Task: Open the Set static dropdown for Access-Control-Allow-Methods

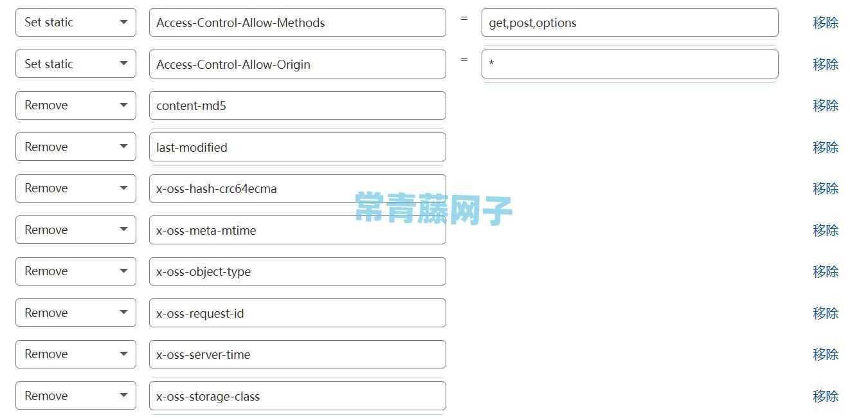Action: point(76,23)
